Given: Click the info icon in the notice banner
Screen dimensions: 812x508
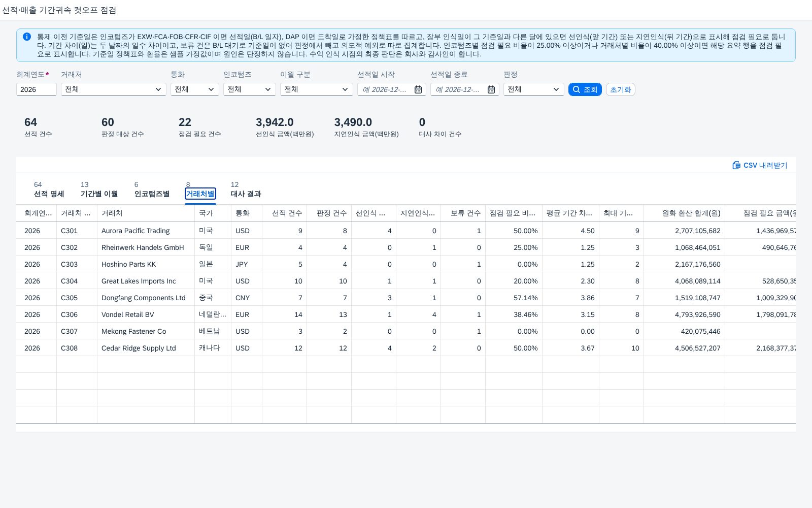Looking at the screenshot, I should (x=27, y=37).
